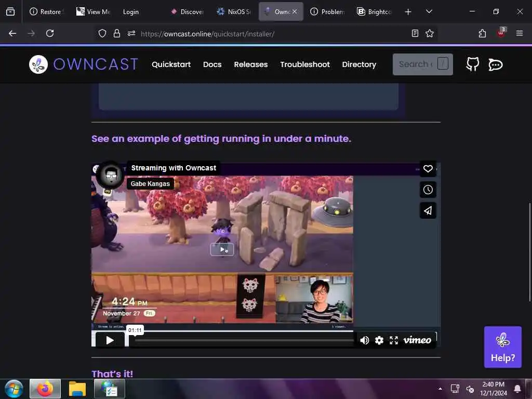Show site security padlock info
Screen dimensions: 532x399
(117, 33)
